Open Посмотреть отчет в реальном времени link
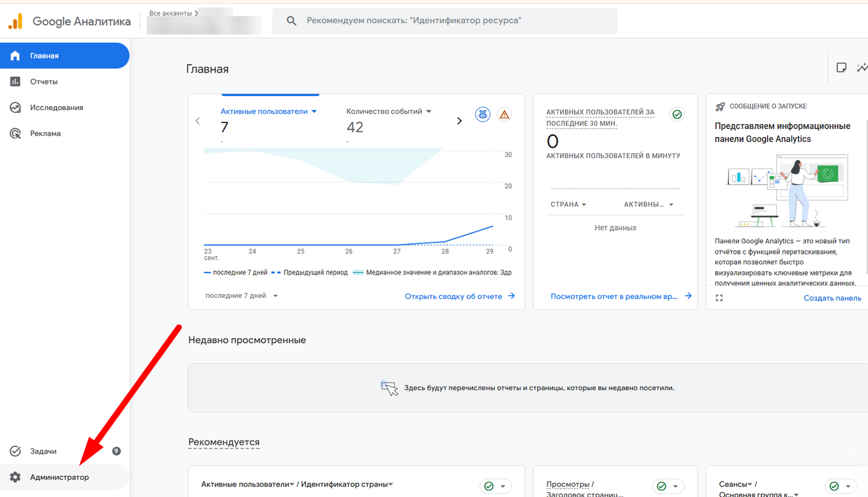Viewport: 868px width, 497px height. tap(621, 297)
